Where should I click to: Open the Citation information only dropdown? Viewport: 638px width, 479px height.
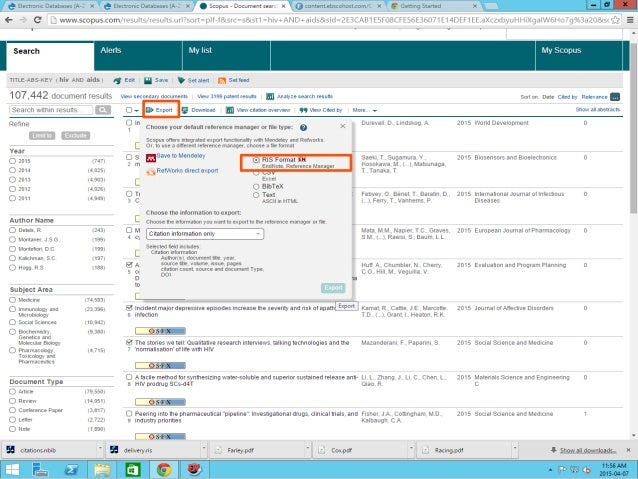(205, 234)
